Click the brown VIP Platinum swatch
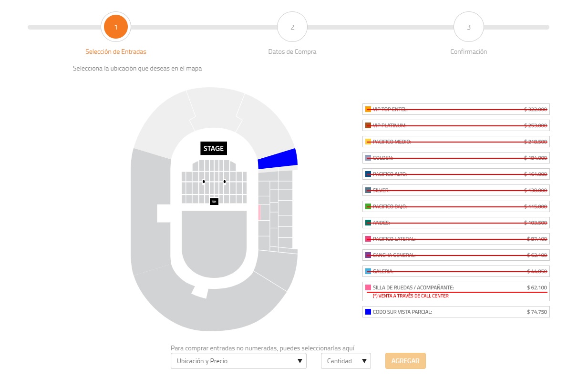 (368, 125)
